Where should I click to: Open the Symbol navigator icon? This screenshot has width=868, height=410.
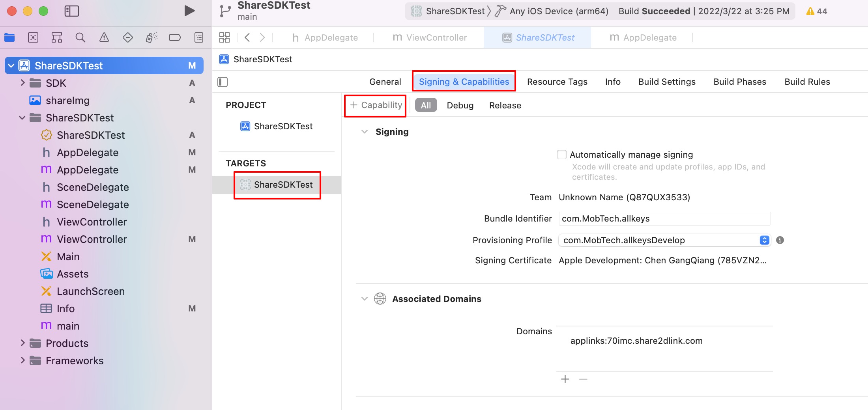[57, 37]
